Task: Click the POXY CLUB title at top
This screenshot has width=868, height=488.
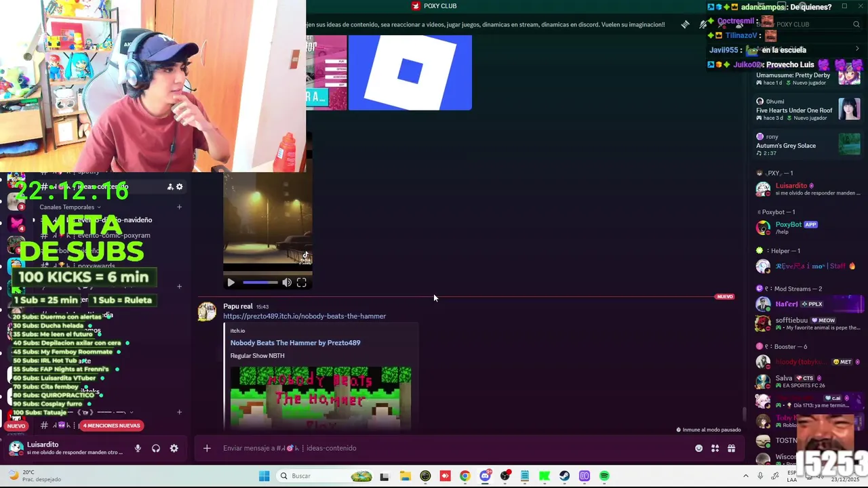Action: [x=434, y=6]
